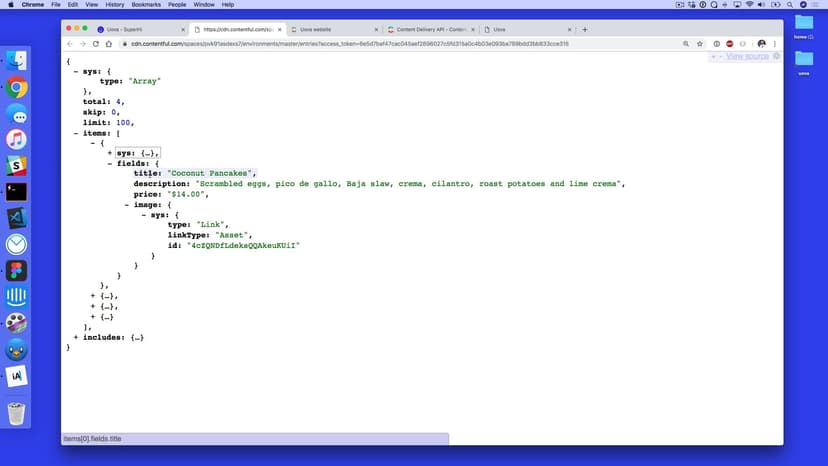
Task: Expand the collapsed sys inside first item
Action: click(x=110, y=153)
